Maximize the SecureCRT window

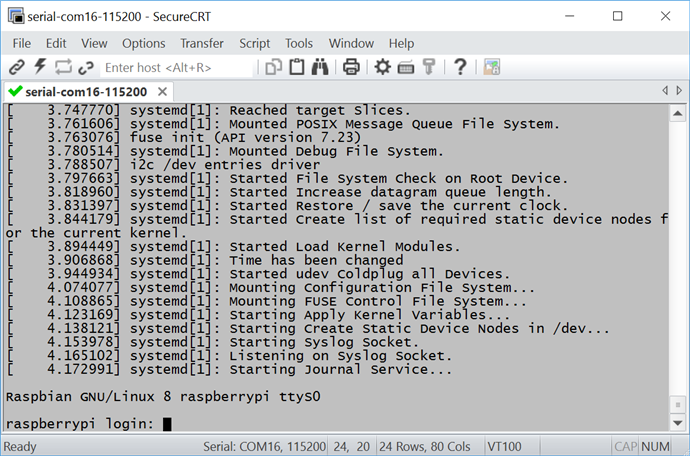pyautogui.click(x=617, y=16)
